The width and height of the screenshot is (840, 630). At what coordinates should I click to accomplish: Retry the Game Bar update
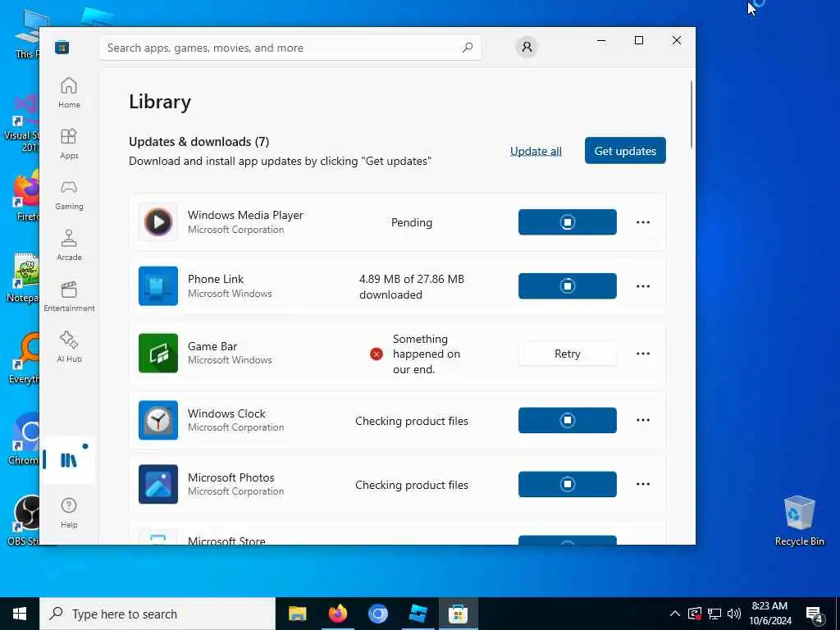[x=568, y=354]
